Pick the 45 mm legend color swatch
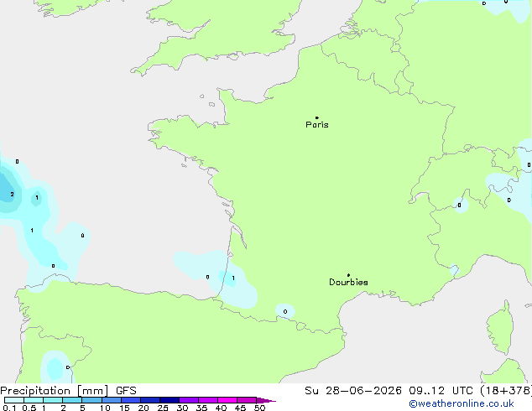The width and height of the screenshot is (532, 411). pos(247,400)
